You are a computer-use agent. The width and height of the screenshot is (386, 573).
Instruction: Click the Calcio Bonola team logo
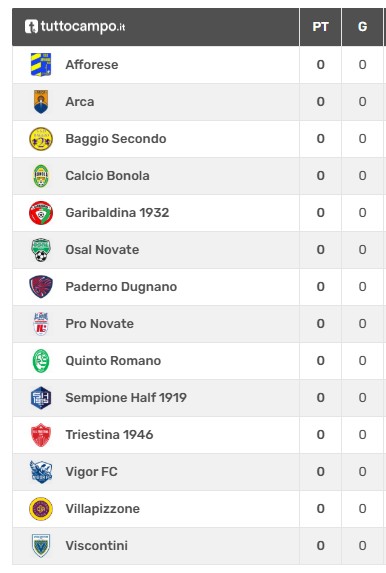pos(41,176)
